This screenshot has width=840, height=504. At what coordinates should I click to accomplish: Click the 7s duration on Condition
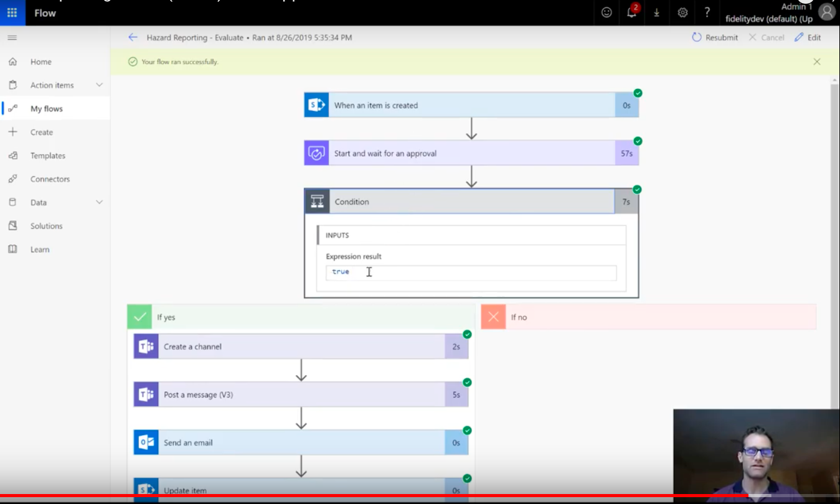(x=626, y=202)
